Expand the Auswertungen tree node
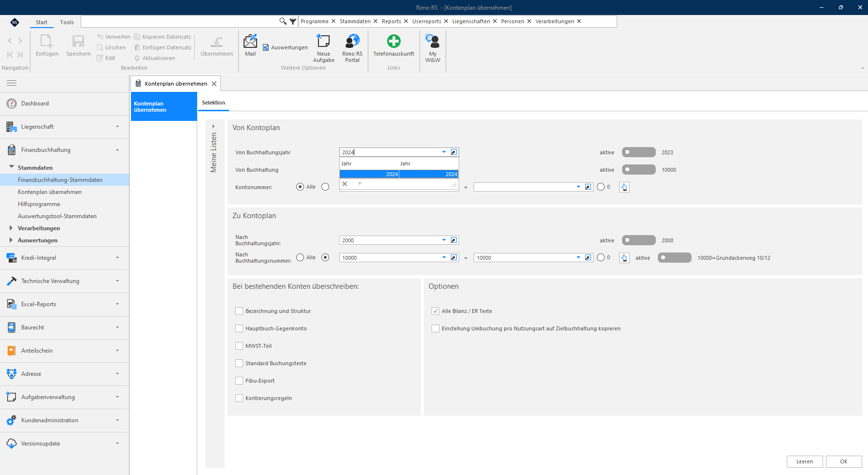Viewport: 868px width, 475px height. click(x=11, y=240)
